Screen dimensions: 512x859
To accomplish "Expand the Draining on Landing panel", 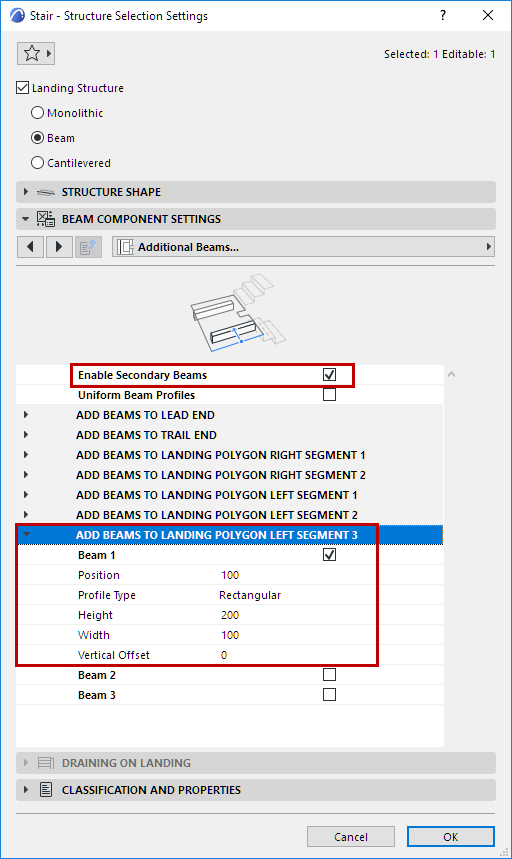I will [x=25, y=763].
